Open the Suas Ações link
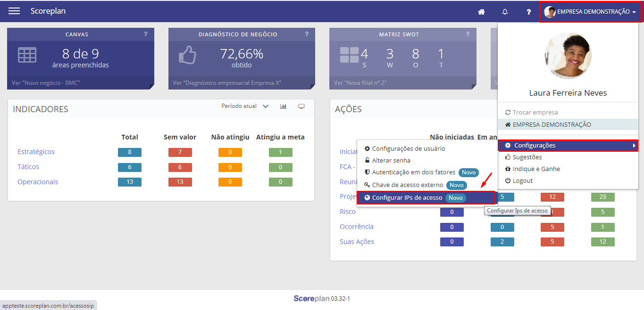 [357, 242]
